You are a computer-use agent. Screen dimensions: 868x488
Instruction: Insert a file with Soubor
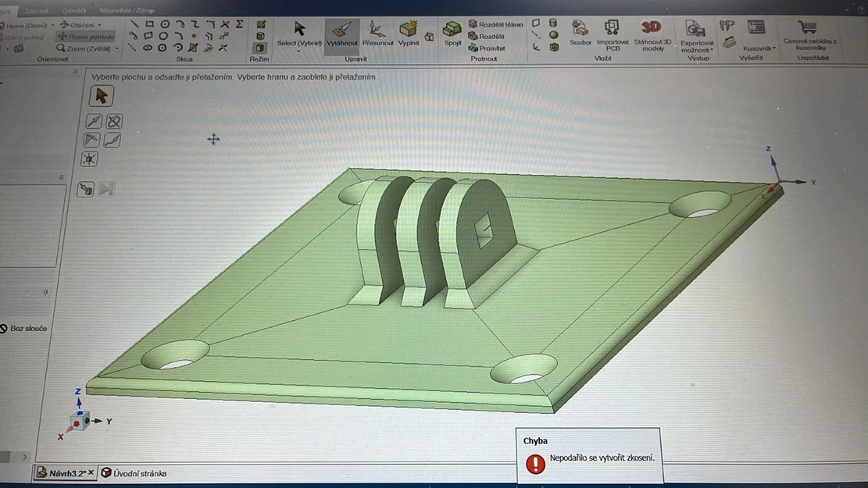click(580, 34)
